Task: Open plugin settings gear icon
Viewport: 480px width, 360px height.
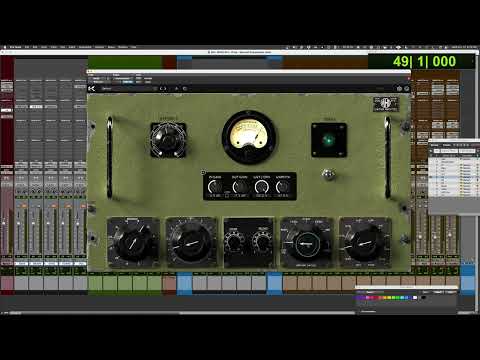Action: (399, 89)
